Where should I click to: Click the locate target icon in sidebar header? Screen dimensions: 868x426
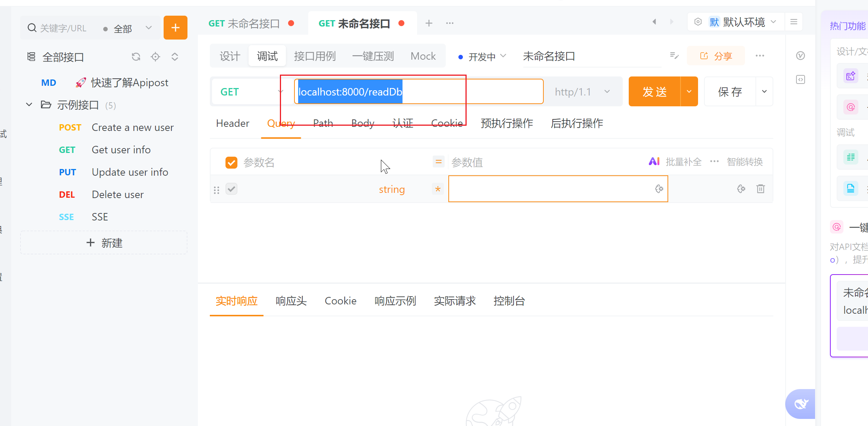click(x=155, y=57)
